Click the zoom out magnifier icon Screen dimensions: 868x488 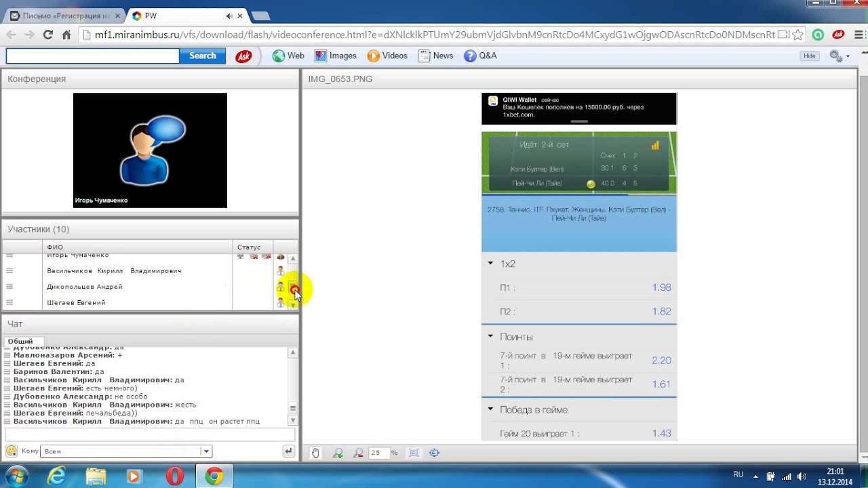[359, 453]
